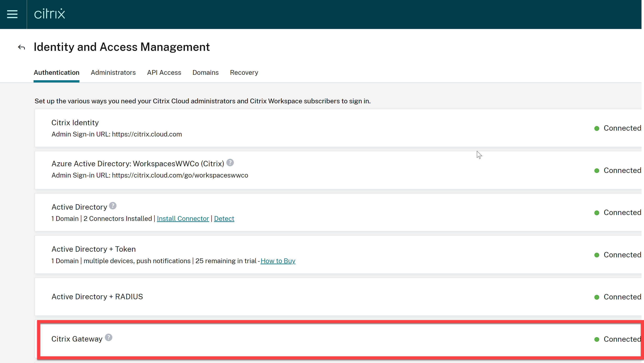Viewport: 644px width, 363px height.
Task: Open the Recovery tab
Action: coord(244,73)
